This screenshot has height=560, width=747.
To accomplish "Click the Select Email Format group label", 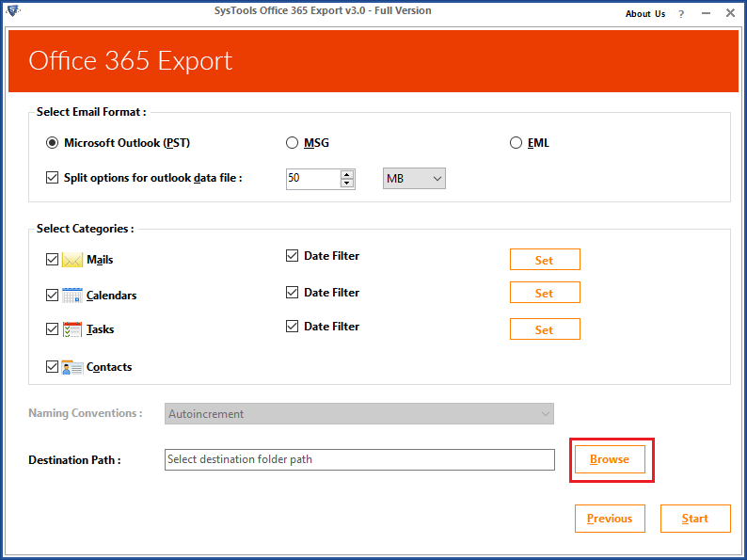I will (91, 112).
